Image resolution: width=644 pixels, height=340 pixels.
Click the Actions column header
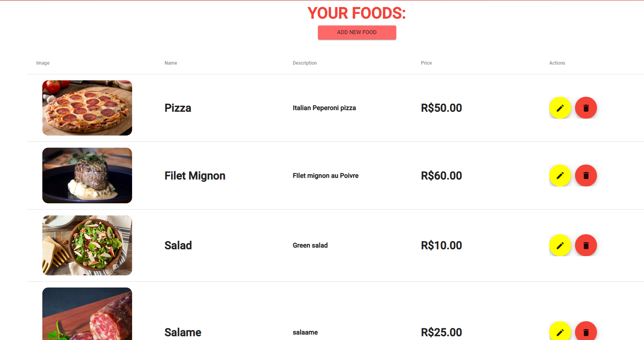[x=557, y=63]
